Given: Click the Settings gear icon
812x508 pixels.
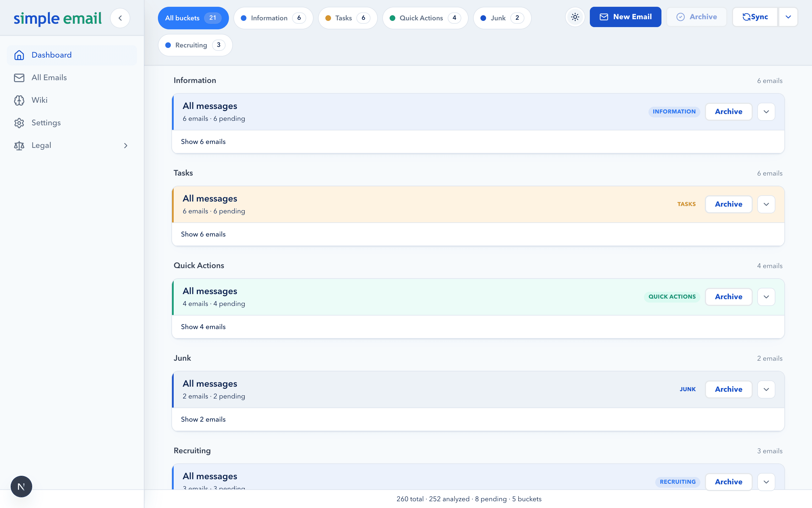Looking at the screenshot, I should point(19,123).
